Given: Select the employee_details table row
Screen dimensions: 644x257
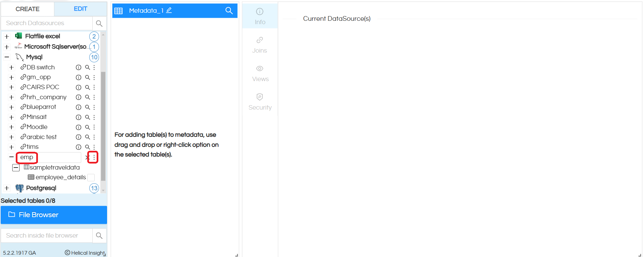Looking at the screenshot, I should tap(57, 177).
